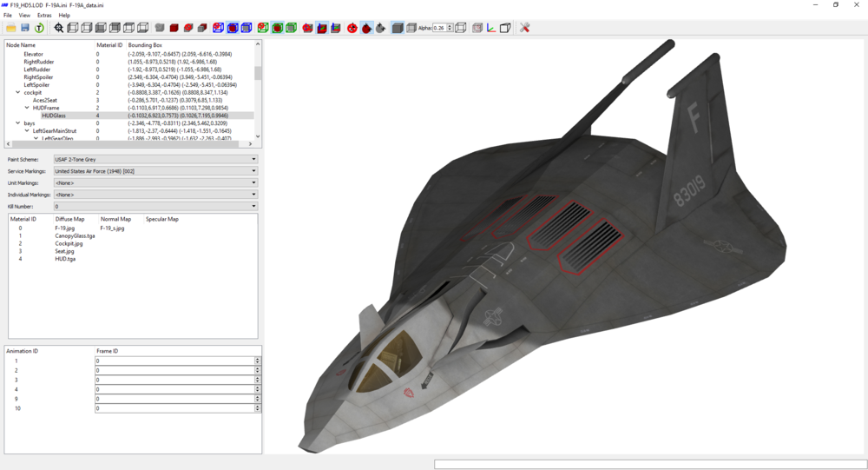Viewport: 868px width, 470px height.
Task: Reload textures with the green circular T icon
Action: tap(39, 28)
